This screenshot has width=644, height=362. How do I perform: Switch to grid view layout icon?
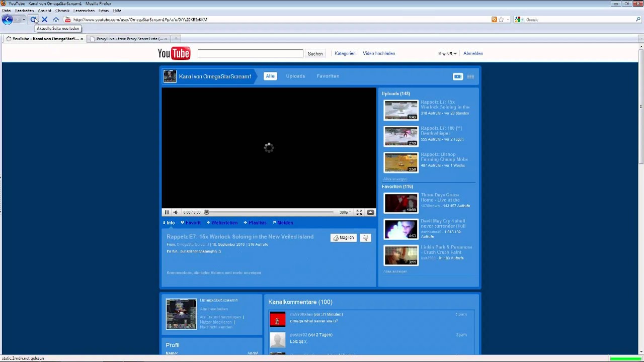(x=470, y=76)
